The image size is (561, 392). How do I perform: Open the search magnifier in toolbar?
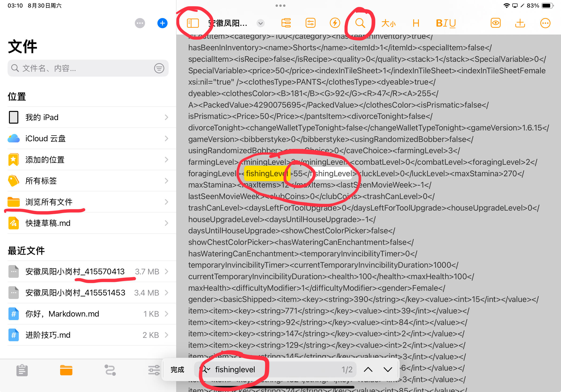(360, 23)
